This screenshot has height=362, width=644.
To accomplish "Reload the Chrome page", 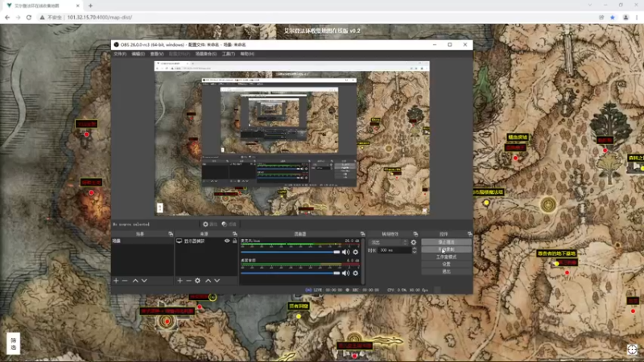I will click(29, 17).
